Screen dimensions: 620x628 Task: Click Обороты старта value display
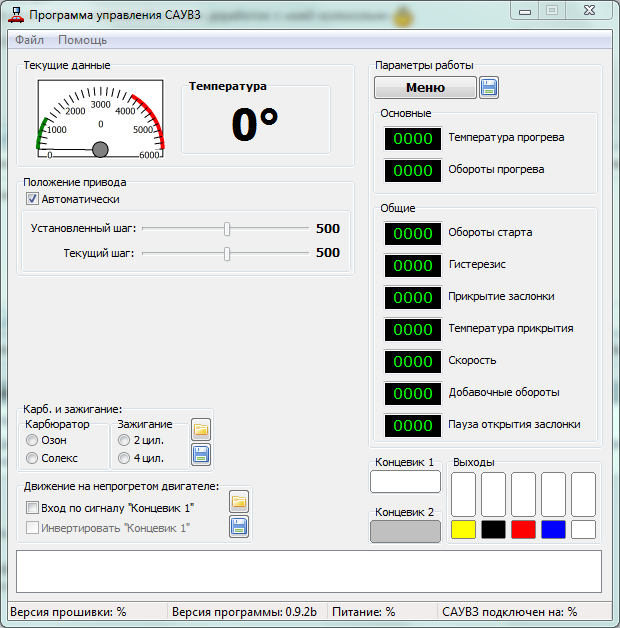click(x=413, y=233)
